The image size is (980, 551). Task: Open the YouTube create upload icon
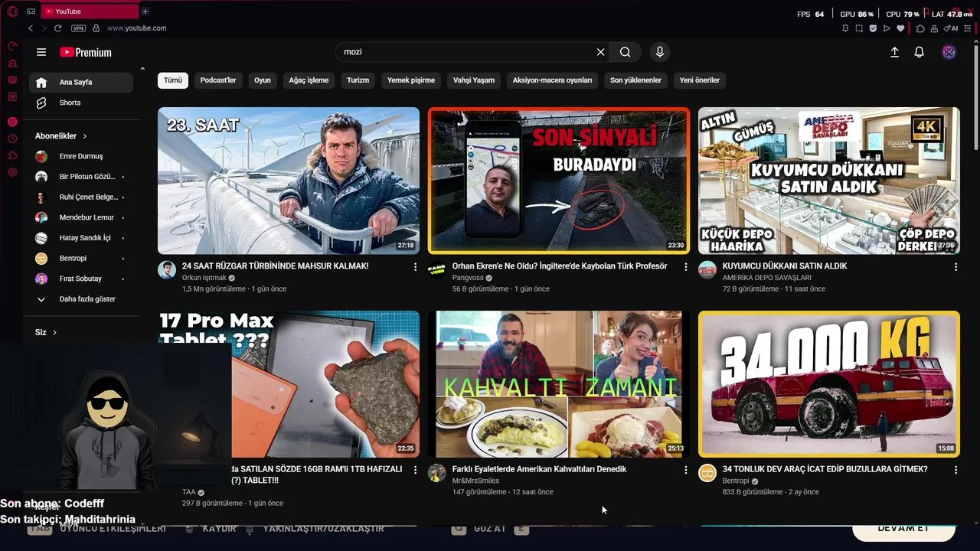(x=894, y=52)
